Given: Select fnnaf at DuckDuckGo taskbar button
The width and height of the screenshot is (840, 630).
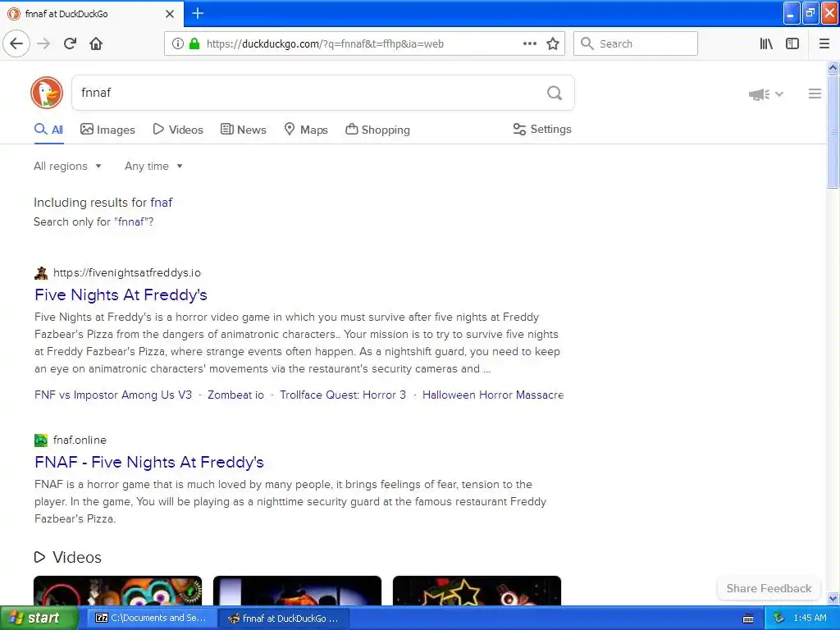Looking at the screenshot, I should [285, 619].
